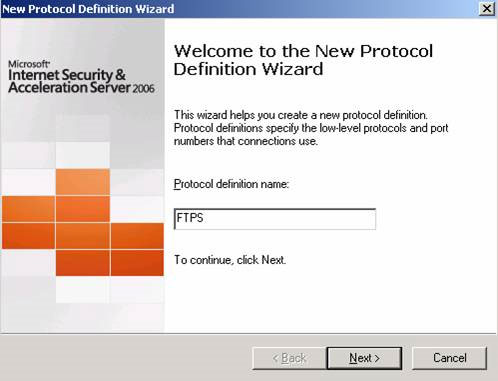498x381 pixels.
Task: Click the pale white tile below orange squares
Action: pyautogui.click(x=82, y=290)
